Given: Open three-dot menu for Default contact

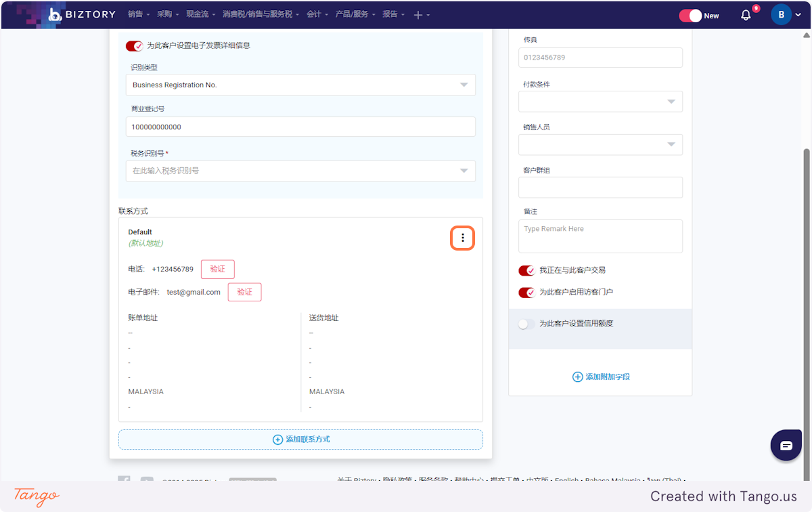Looking at the screenshot, I should [463, 238].
